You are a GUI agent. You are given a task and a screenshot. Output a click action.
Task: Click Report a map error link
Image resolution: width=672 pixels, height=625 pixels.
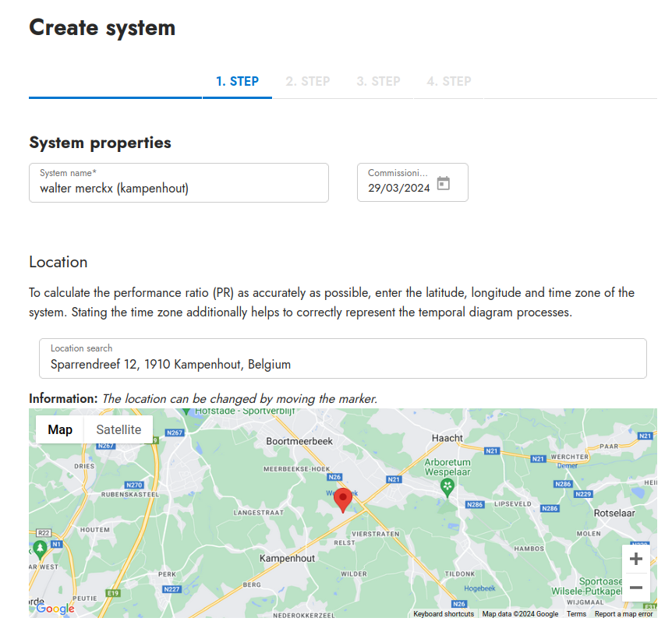click(x=624, y=614)
